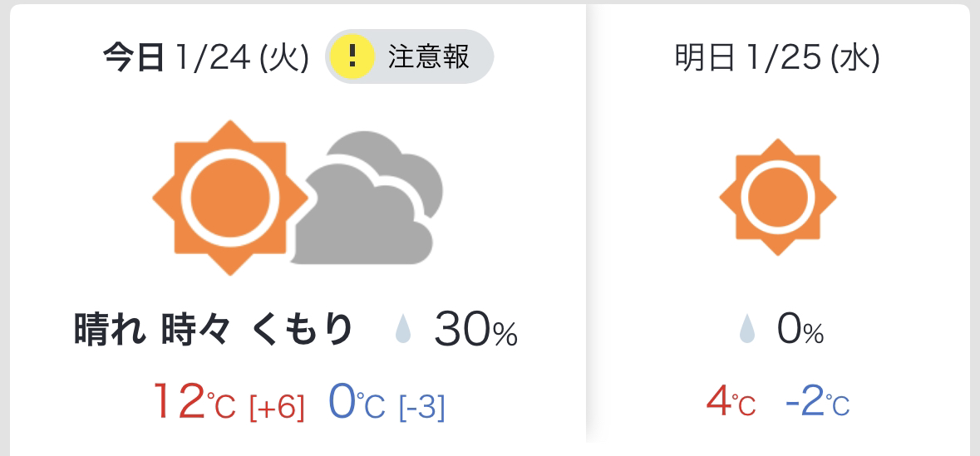Image resolution: width=980 pixels, height=456 pixels.
Task: Click tomorrow's 0% rain probability
Action: pos(800,330)
